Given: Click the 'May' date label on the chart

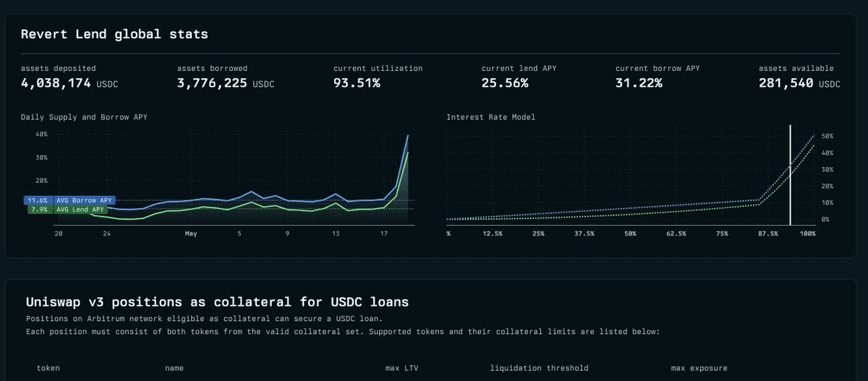Looking at the screenshot, I should [191, 234].
